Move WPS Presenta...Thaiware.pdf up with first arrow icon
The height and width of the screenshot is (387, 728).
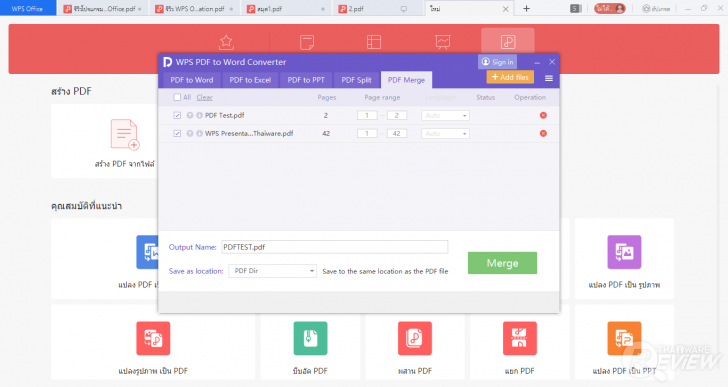(190, 133)
